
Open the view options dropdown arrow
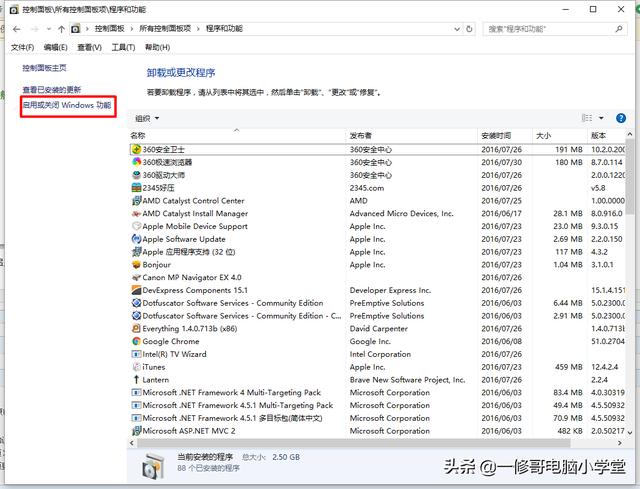pyautogui.click(x=601, y=118)
